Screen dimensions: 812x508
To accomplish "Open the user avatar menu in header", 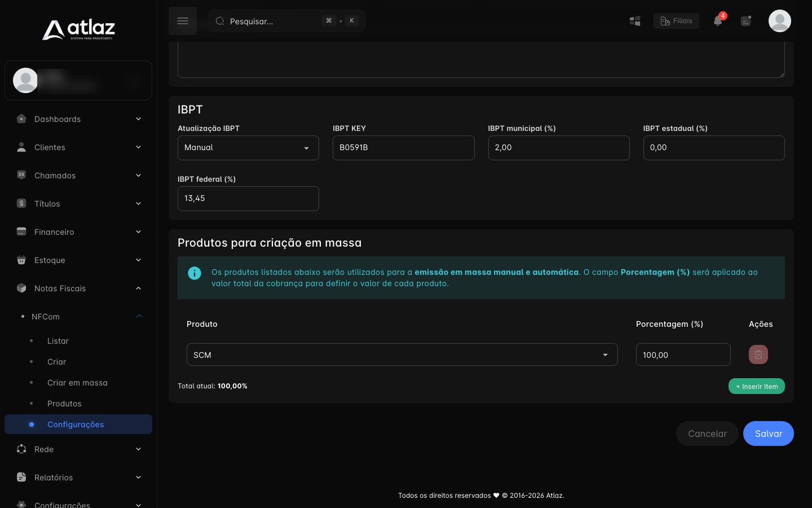I will (x=780, y=21).
